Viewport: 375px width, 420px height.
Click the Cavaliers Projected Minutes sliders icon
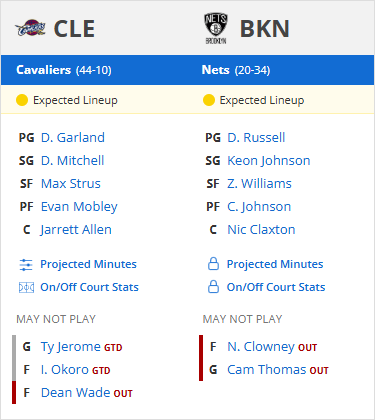pos(26,265)
